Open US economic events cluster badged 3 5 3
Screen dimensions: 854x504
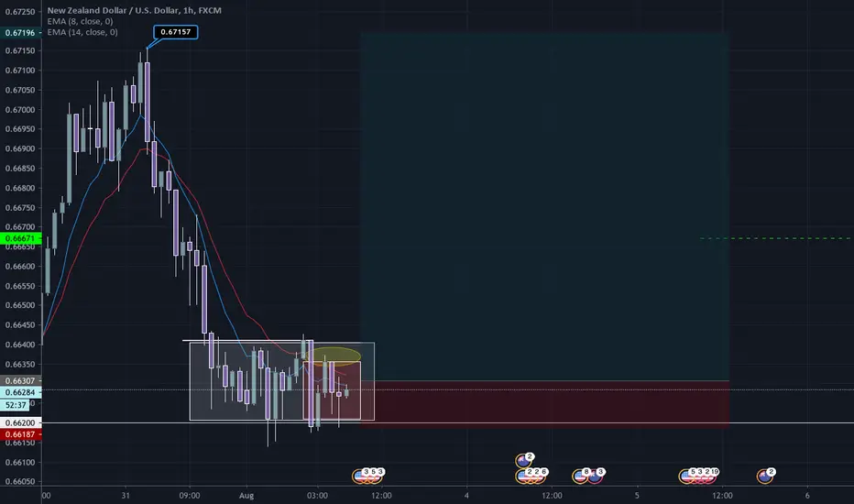tap(367, 476)
